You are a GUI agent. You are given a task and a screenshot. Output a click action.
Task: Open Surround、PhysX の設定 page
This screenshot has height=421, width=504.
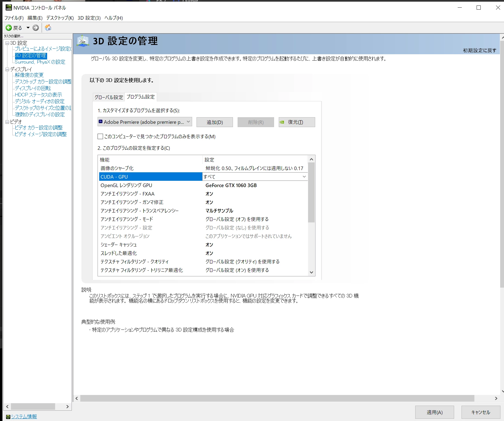coord(40,62)
